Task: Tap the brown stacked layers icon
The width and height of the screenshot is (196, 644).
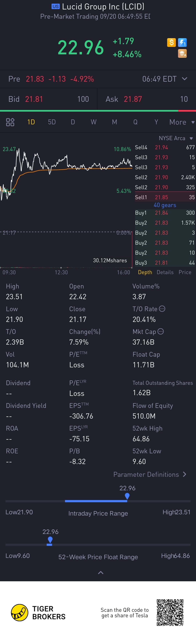Action: coord(182,53)
